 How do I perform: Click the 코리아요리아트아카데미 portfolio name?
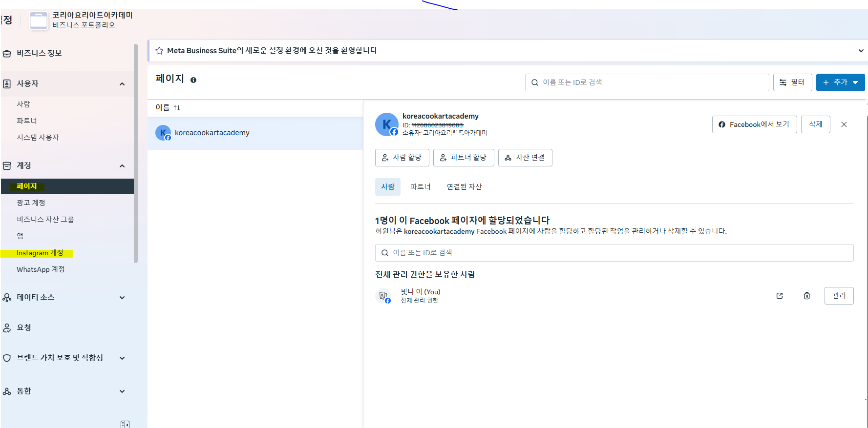[92, 15]
